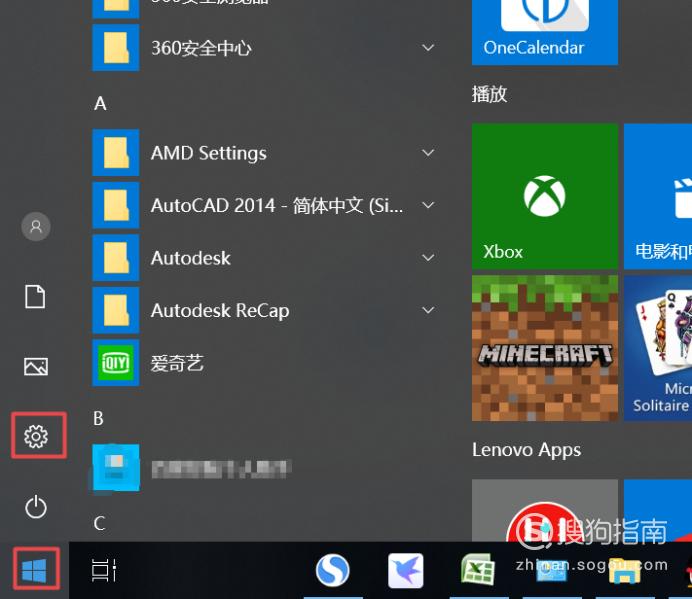Open the blurred app entry under B
This screenshot has width=692, height=599.
pyautogui.click(x=191, y=468)
